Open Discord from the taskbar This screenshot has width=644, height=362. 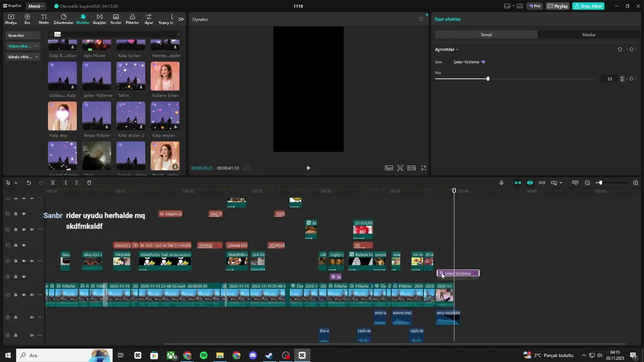(253, 355)
